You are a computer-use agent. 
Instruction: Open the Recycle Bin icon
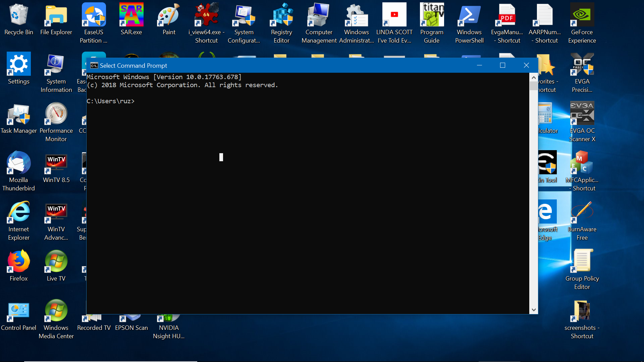(x=18, y=15)
